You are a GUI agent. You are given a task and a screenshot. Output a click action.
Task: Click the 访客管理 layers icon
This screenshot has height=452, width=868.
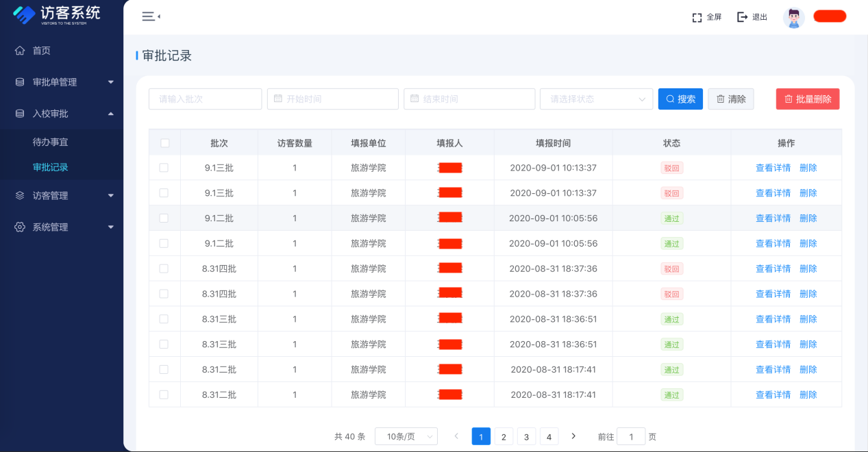coord(20,195)
